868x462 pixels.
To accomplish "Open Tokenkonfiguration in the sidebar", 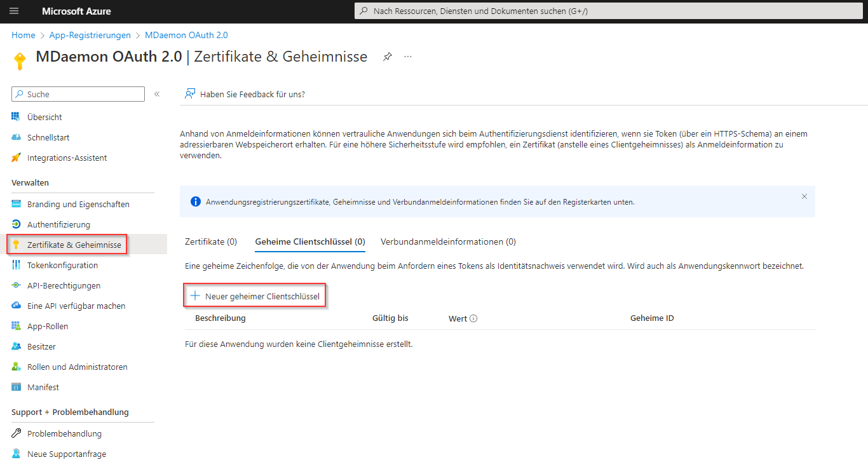I will click(62, 265).
